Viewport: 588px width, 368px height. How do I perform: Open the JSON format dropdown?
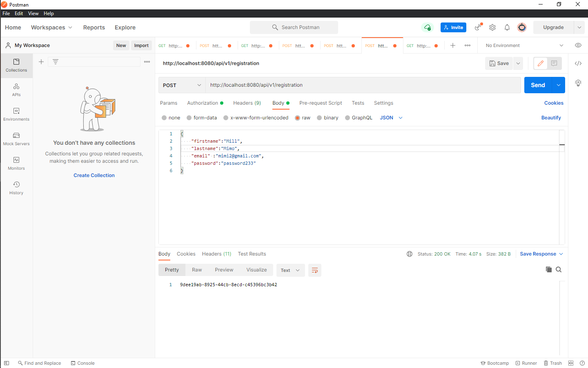pyautogui.click(x=391, y=118)
